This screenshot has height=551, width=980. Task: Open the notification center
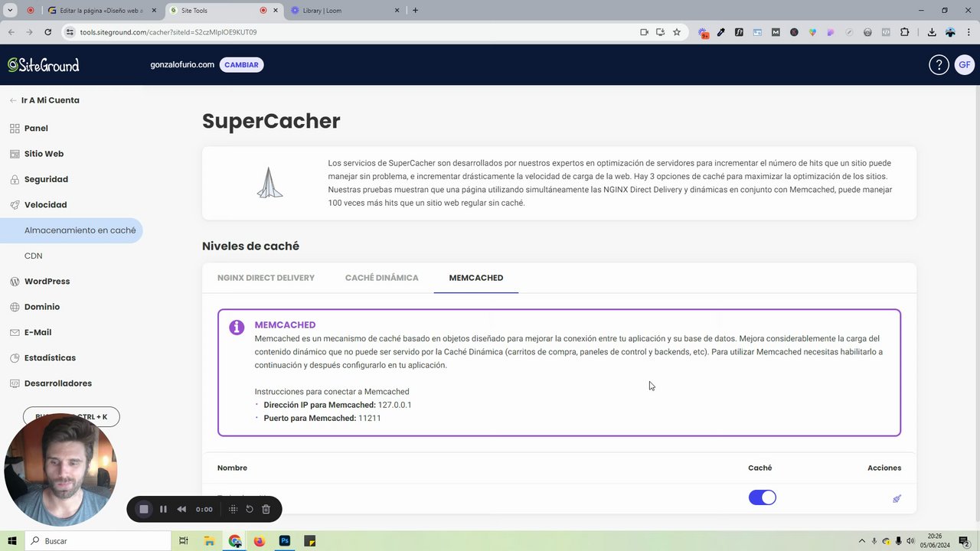point(965,541)
